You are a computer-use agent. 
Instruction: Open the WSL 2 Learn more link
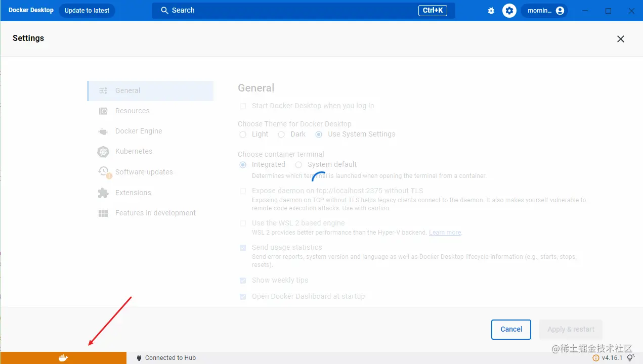(445, 233)
